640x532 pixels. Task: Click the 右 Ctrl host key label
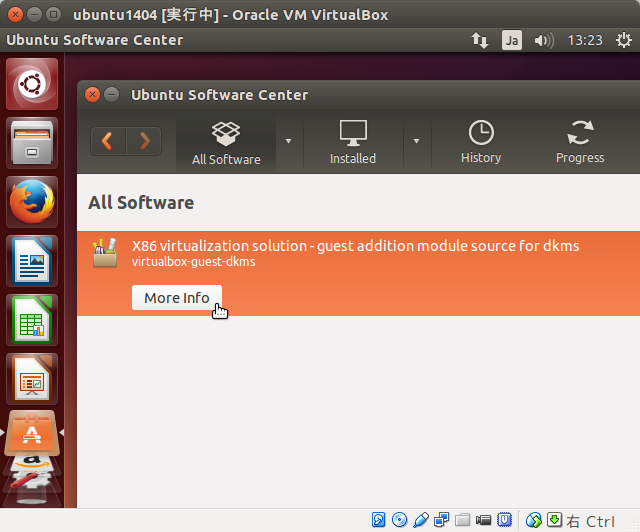[590, 521]
